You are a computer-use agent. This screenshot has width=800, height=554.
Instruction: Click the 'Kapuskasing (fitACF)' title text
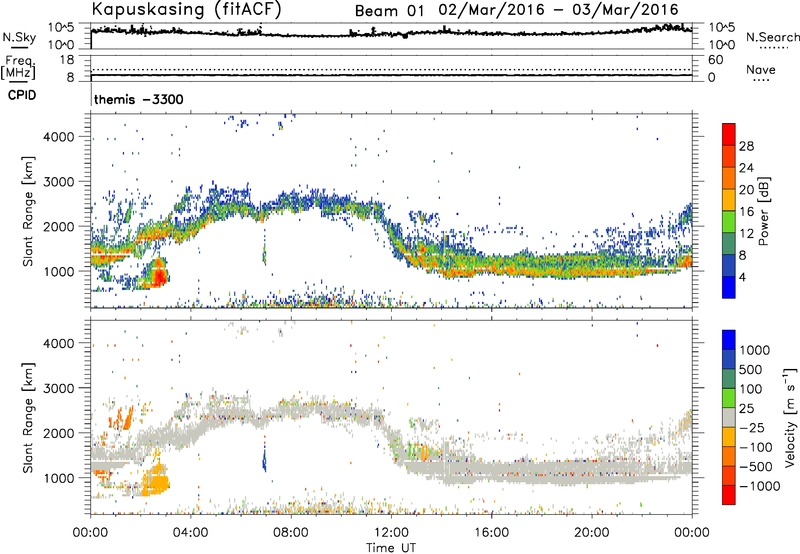click(x=186, y=9)
